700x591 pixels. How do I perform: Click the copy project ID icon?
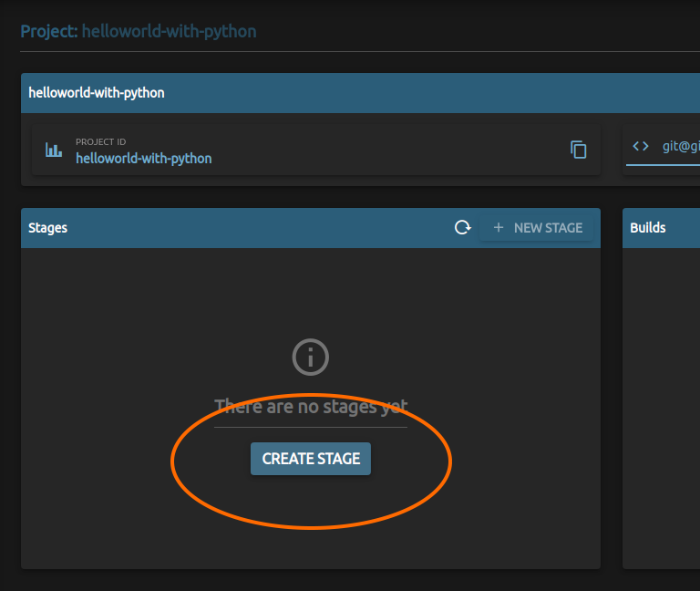click(578, 150)
